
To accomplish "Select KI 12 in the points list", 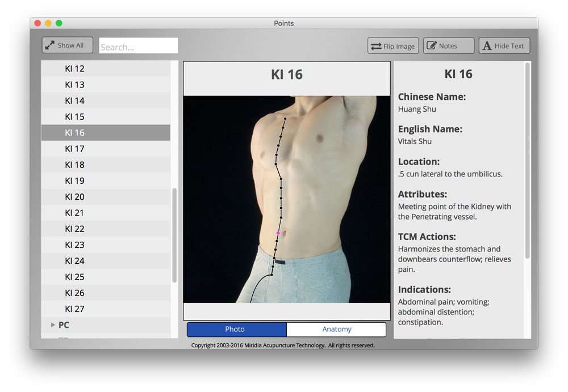I will [106, 69].
